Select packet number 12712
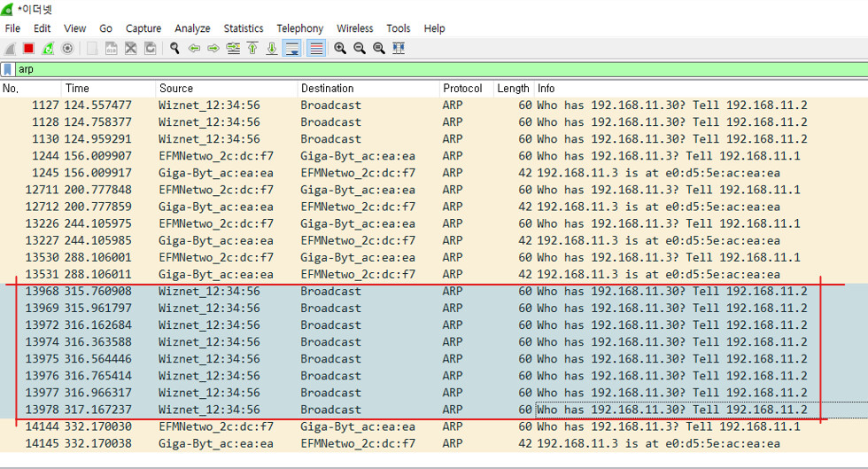Screen dimensions: 868x469 pyautogui.click(x=434, y=207)
